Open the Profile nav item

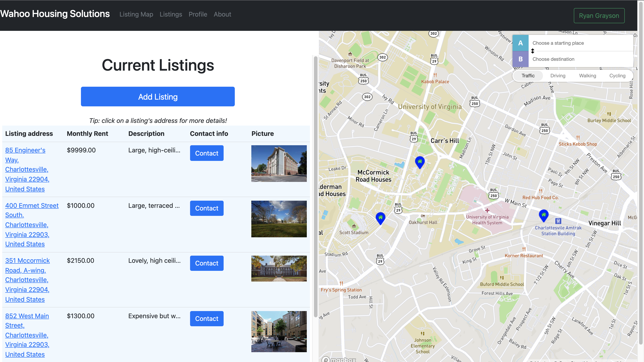click(198, 14)
